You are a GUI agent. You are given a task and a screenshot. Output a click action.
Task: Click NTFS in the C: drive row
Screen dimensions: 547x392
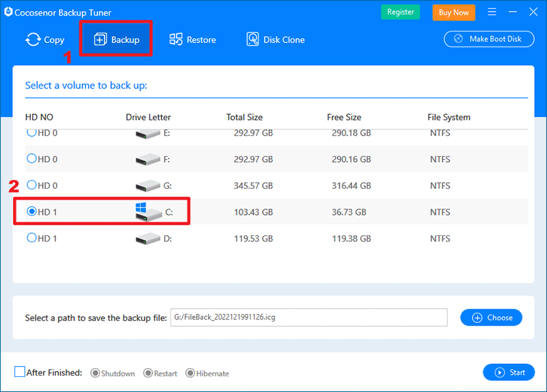(440, 212)
